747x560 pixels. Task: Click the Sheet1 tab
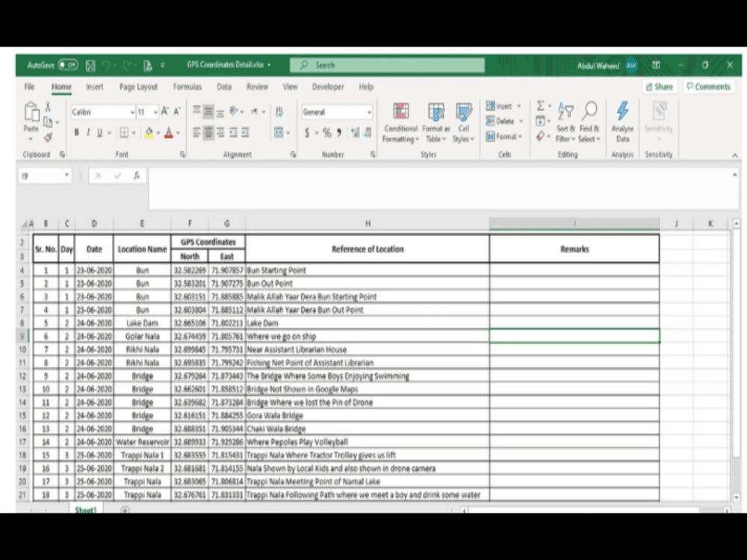[86, 509]
